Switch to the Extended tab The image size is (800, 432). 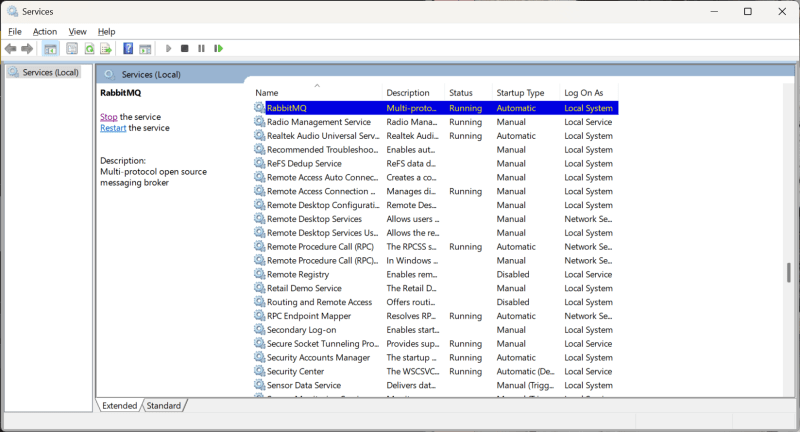pos(119,405)
